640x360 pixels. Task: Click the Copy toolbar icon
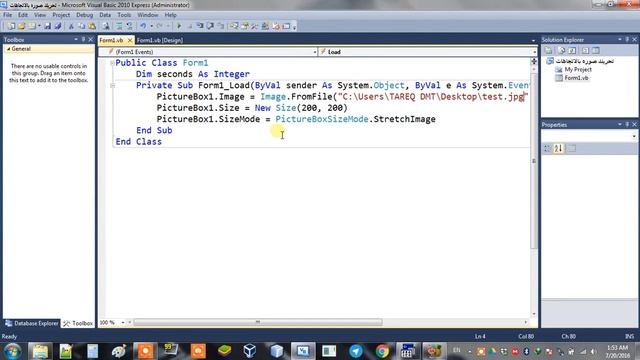click(82, 26)
